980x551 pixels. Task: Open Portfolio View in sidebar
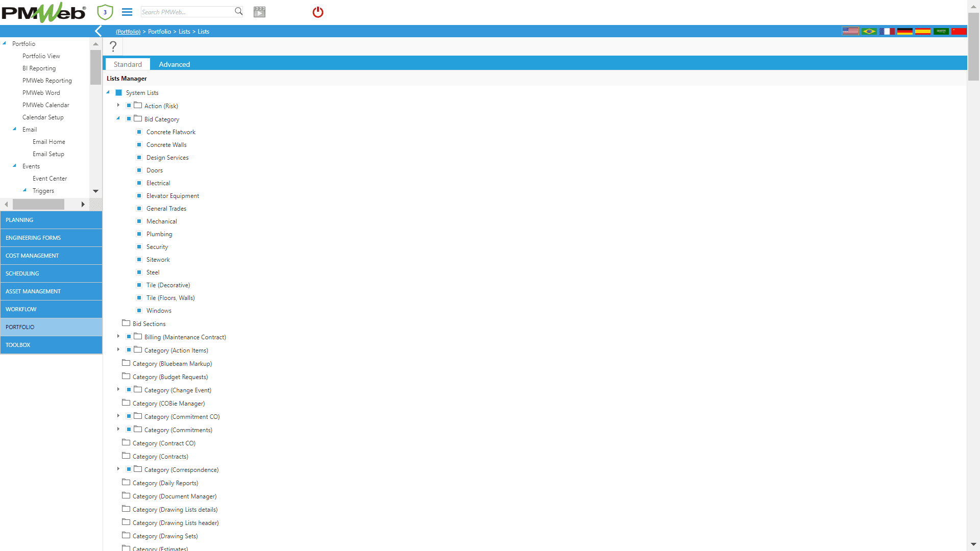(41, 56)
